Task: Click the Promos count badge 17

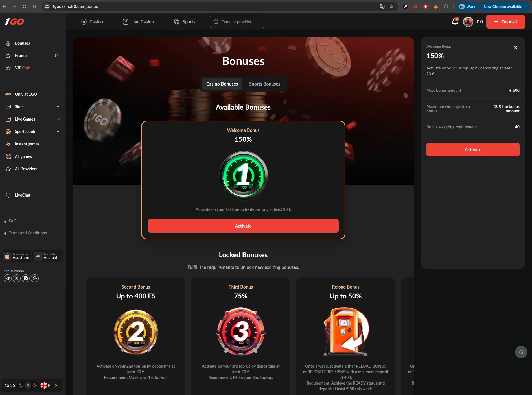Action: click(x=56, y=56)
